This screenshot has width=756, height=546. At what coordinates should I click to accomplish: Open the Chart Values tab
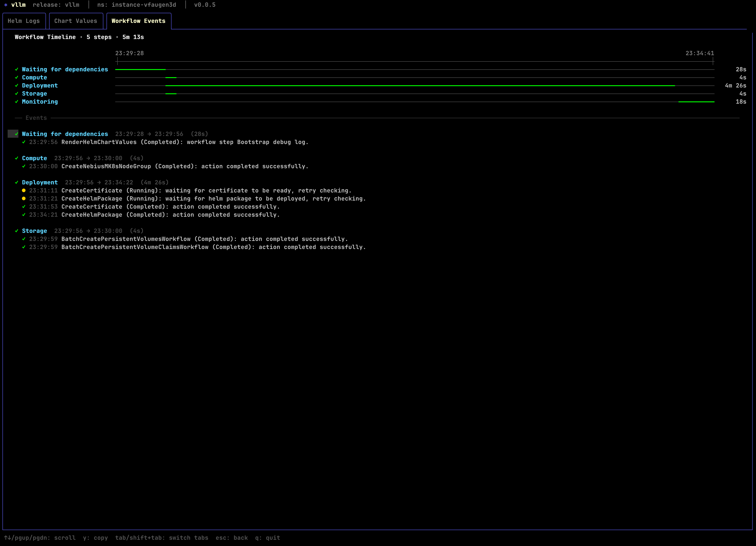76,21
